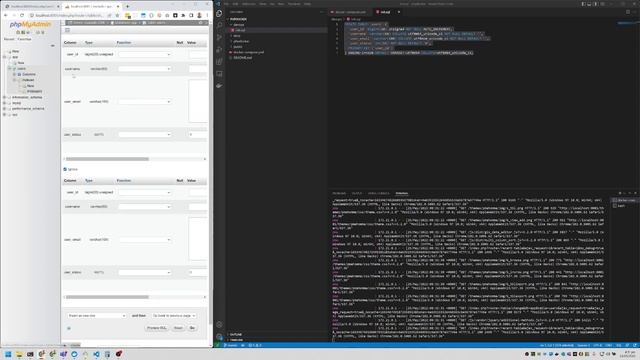Open the Terminal menu in VS Code
The image size is (640, 360).
294,4
